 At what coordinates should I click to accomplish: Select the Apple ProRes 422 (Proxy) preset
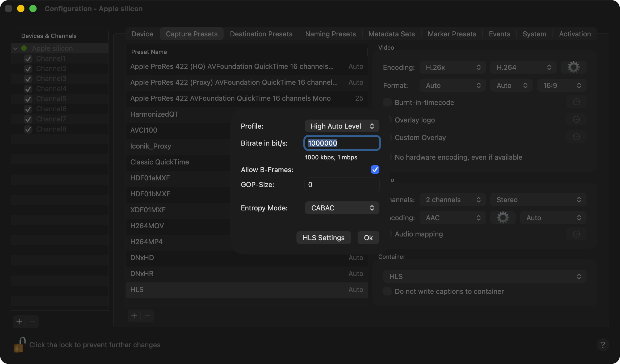(x=247, y=82)
